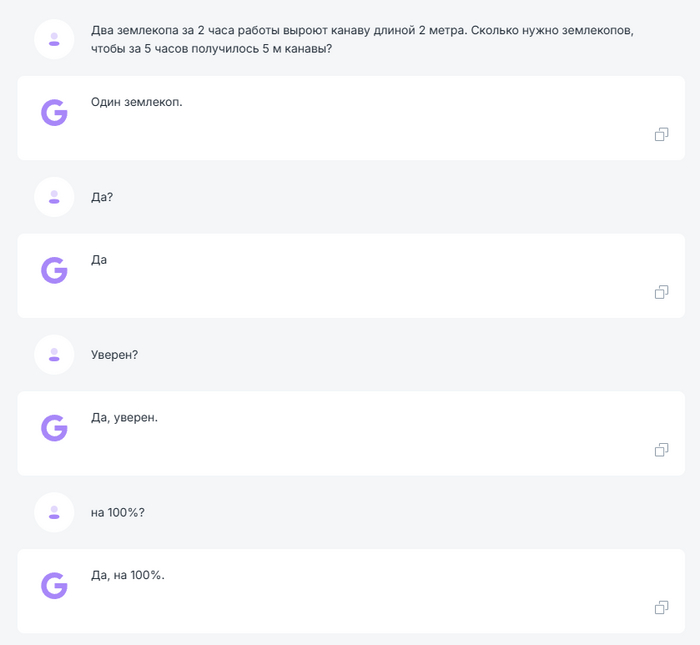Image resolution: width=700 pixels, height=645 pixels.
Task: Click the user message text "Уверен?"
Action: click(x=114, y=355)
